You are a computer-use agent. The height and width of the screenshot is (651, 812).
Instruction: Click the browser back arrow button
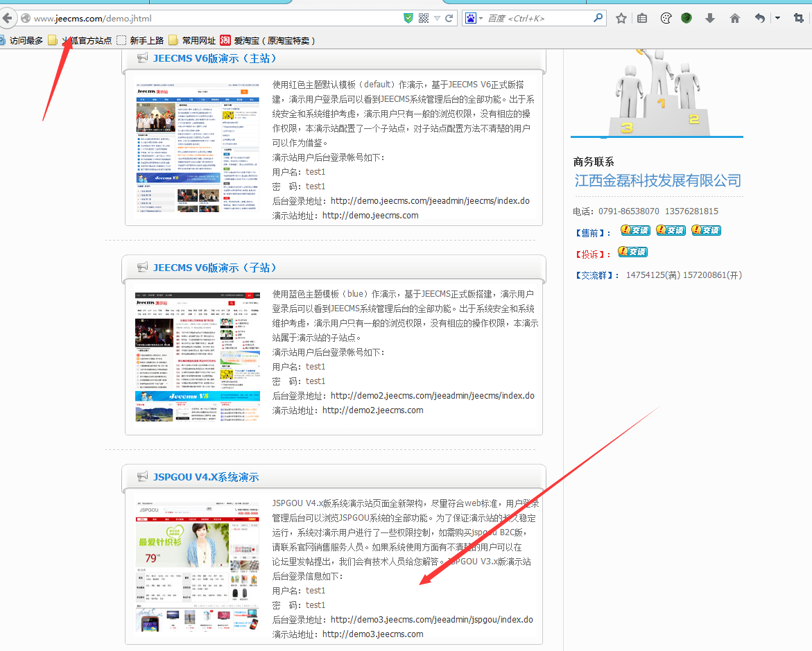click(7, 18)
